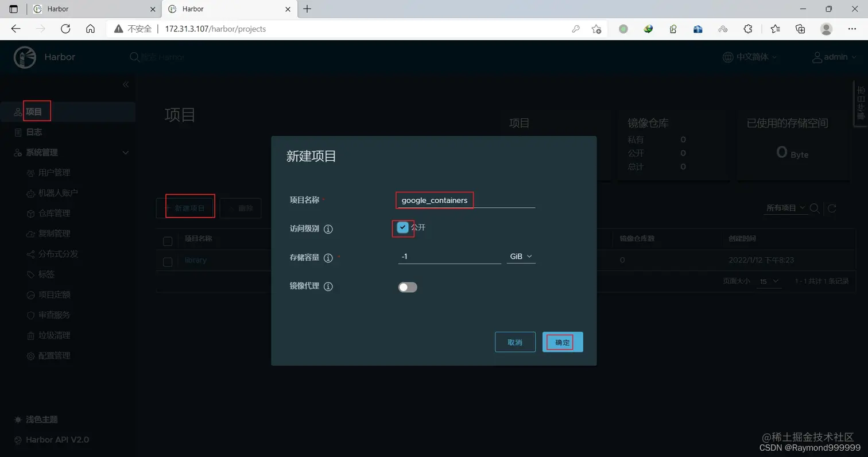Collapse the sidebar with the chevron arrows

[126, 84]
